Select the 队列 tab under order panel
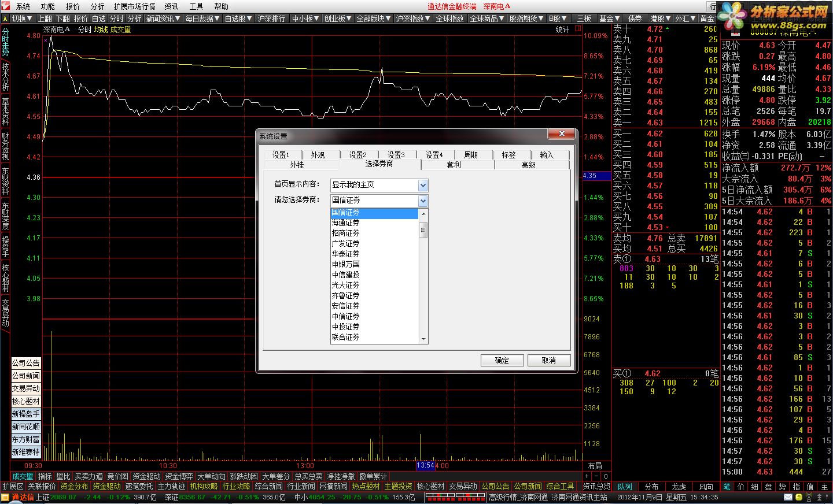This screenshot has width=833, height=504. [625, 487]
